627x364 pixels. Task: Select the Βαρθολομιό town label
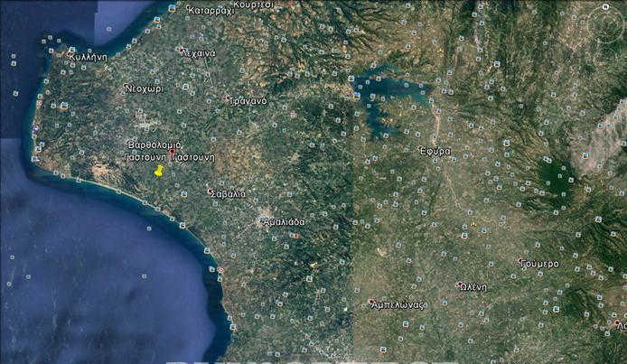click(x=155, y=145)
